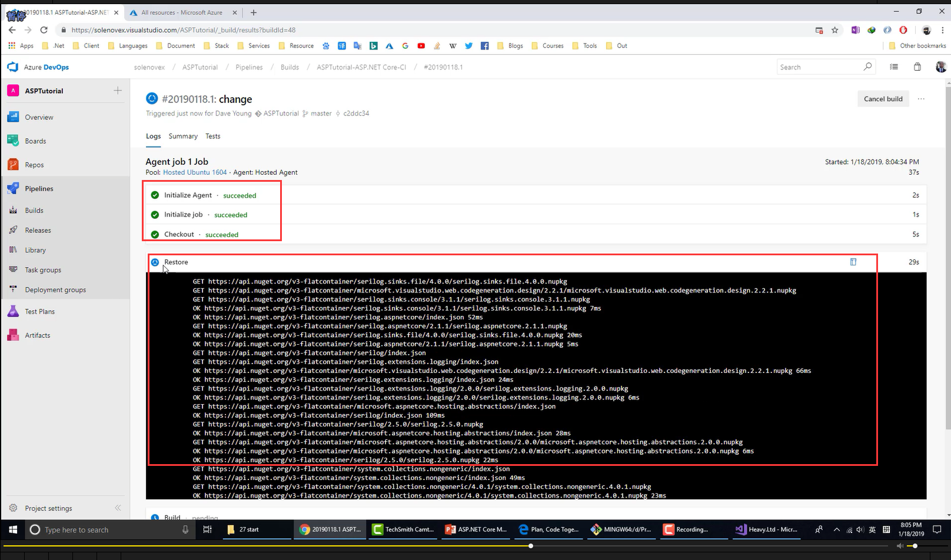Open the Services bookmark folder

[x=254, y=46]
